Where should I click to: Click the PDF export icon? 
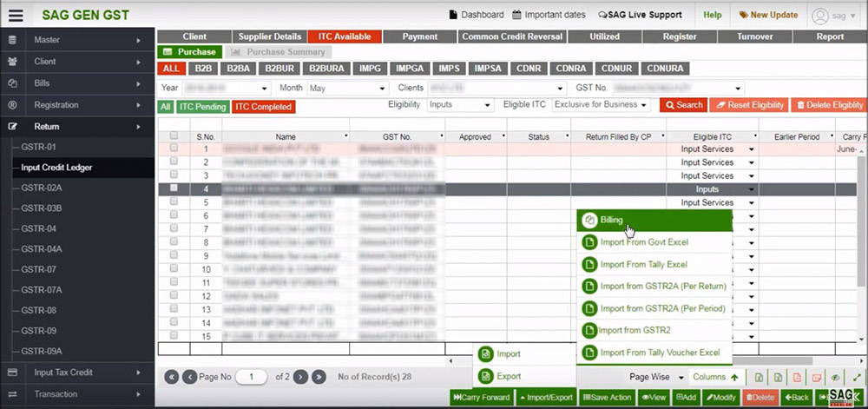(797, 378)
